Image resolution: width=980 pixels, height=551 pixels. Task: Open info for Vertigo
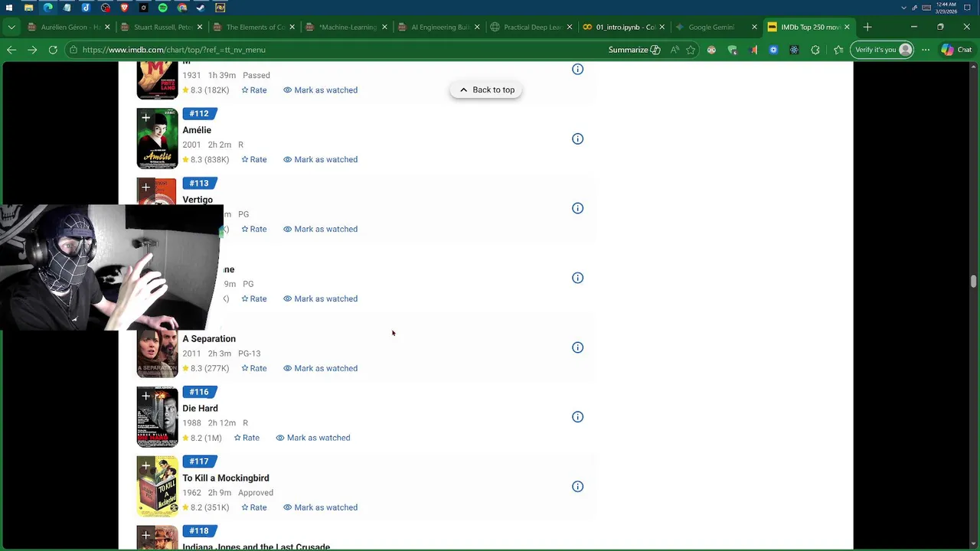(x=577, y=208)
